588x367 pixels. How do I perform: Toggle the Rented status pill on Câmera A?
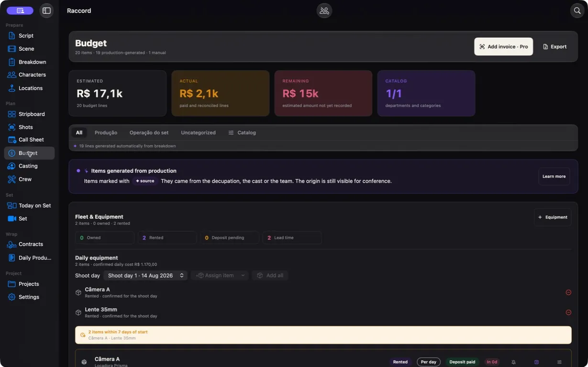[x=400, y=362]
